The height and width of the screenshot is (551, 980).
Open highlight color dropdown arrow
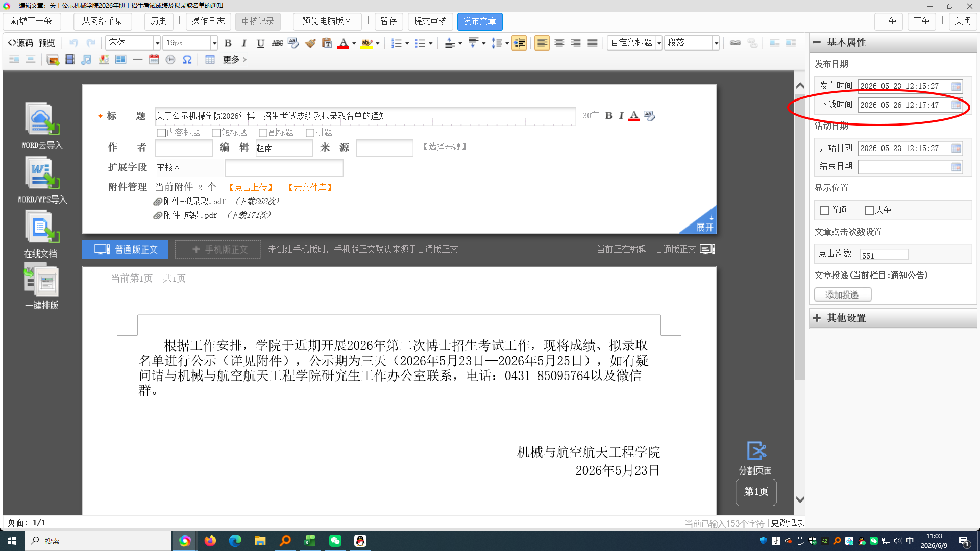coord(377,43)
